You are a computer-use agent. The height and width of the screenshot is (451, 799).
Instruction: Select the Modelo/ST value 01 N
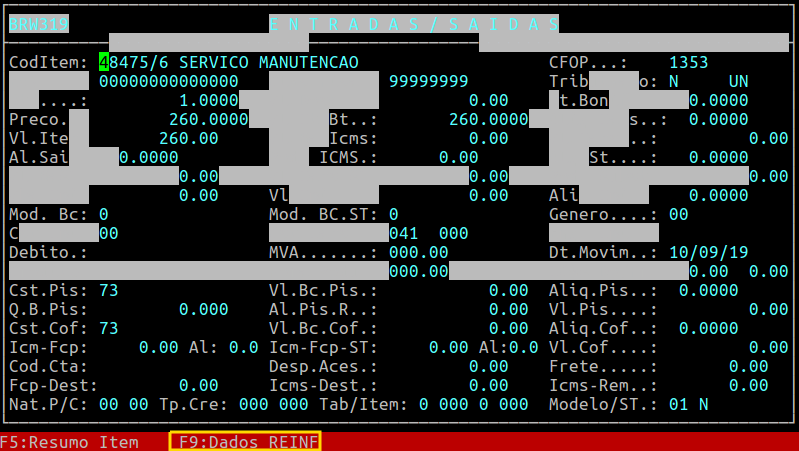tap(688, 404)
